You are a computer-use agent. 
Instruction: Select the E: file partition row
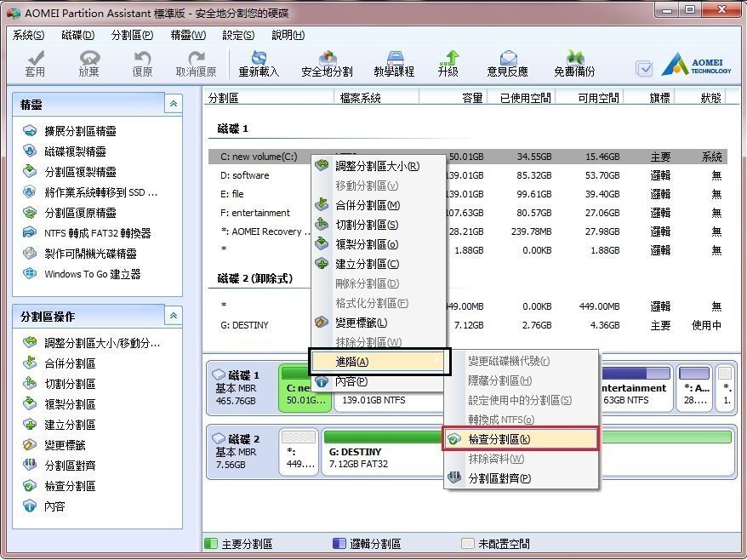pos(468,194)
